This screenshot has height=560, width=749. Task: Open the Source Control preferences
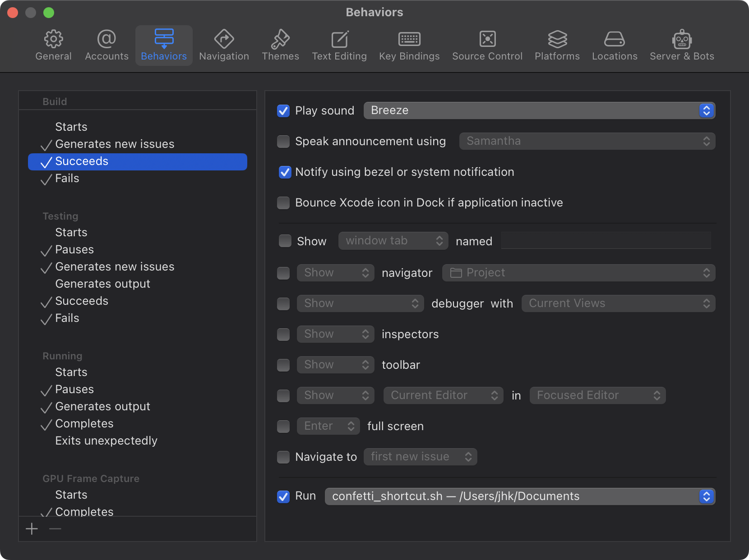point(487,44)
